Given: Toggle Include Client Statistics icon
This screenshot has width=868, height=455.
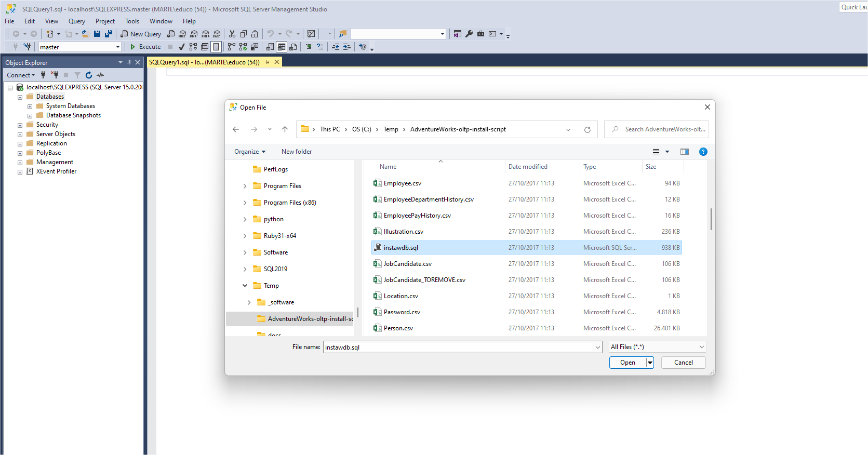Looking at the screenshot, I should click(x=255, y=47).
